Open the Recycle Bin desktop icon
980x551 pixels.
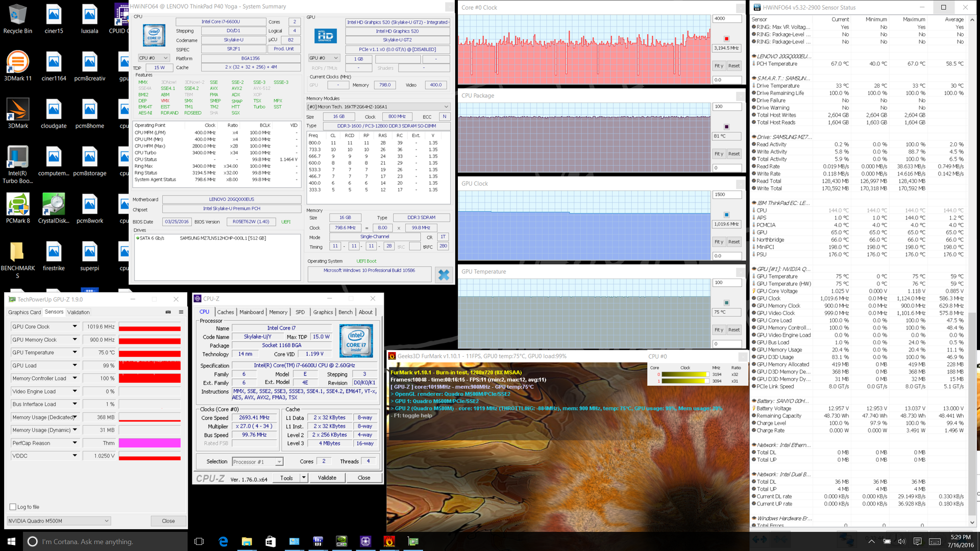coord(18,19)
